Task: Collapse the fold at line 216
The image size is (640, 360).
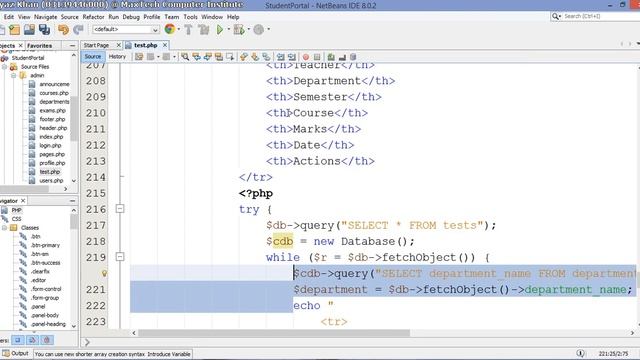Action: 120,209
